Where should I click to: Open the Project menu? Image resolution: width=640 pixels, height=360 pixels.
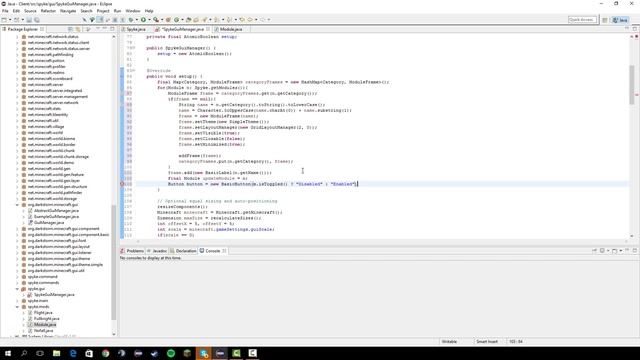103,11
